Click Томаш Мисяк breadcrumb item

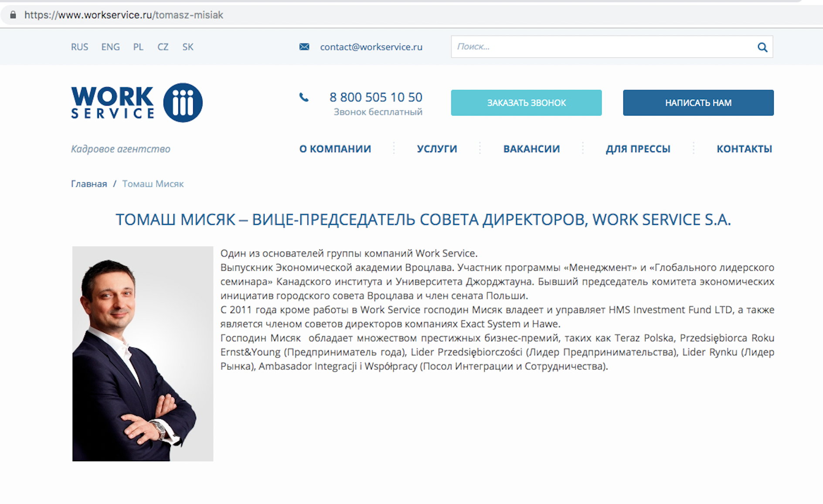(153, 184)
